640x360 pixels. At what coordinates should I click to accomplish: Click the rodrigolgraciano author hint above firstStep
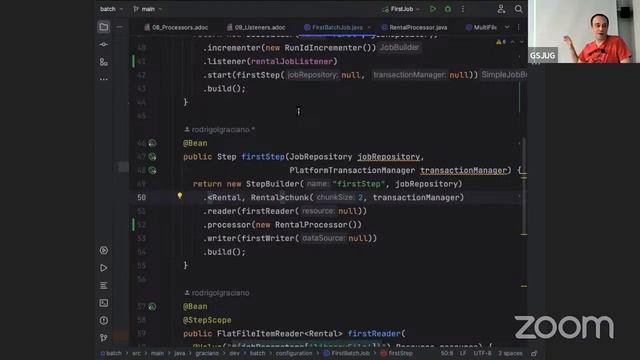pyautogui.click(x=220, y=130)
